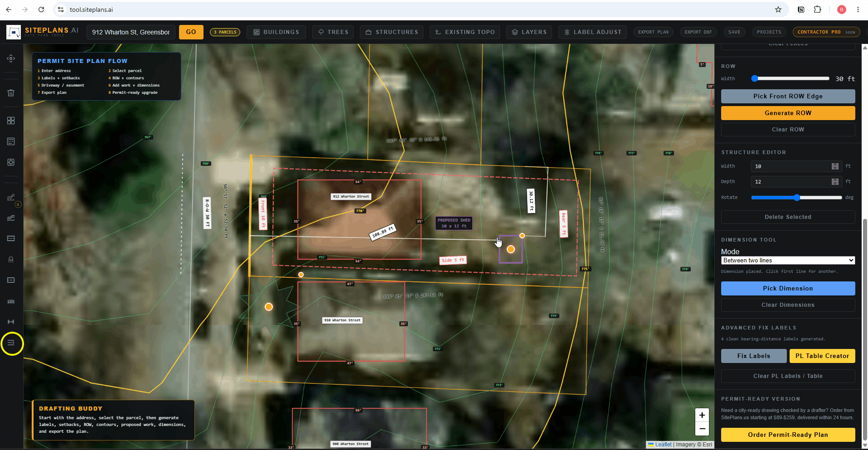Click the Generate ROW button
Image resolution: width=868 pixels, height=450 pixels.
click(788, 113)
